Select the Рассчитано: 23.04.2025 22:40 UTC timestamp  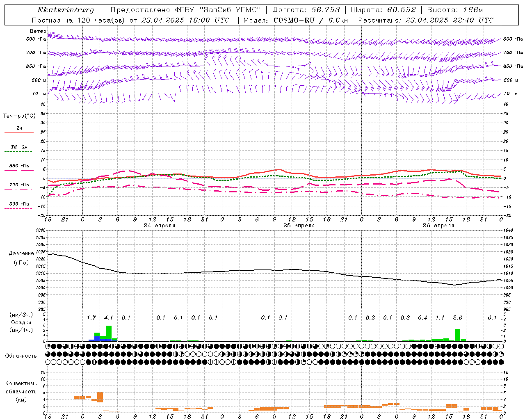pyautogui.click(x=426, y=20)
